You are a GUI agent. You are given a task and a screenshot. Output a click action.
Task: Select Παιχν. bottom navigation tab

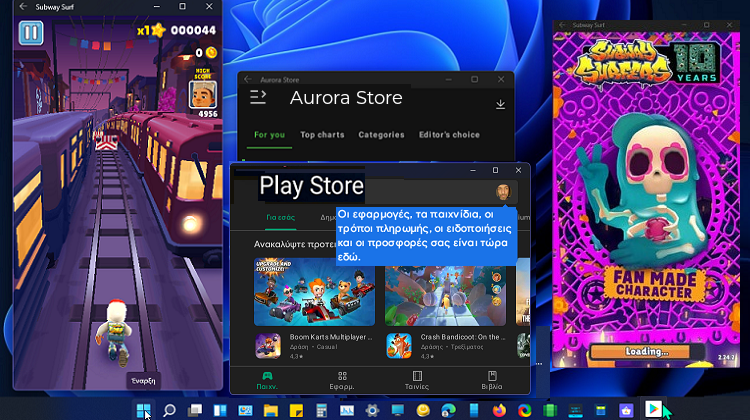coord(267,381)
